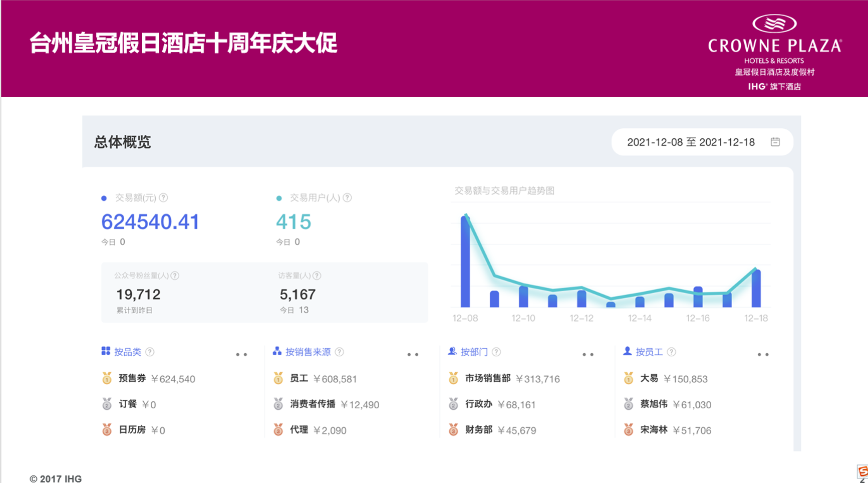868x492 pixels.
Task: Click the 市场销售部 top-ranked department entry
Action: click(487, 378)
